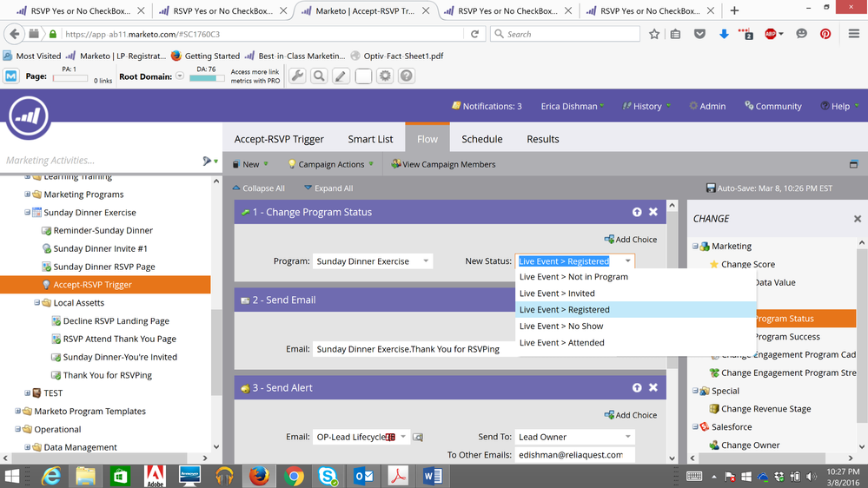
Task: Click the MozBar wrench tool icon
Action: pyautogui.click(x=297, y=76)
